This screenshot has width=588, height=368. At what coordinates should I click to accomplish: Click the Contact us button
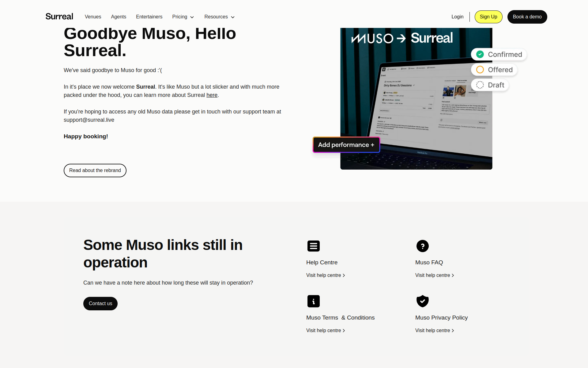click(100, 304)
